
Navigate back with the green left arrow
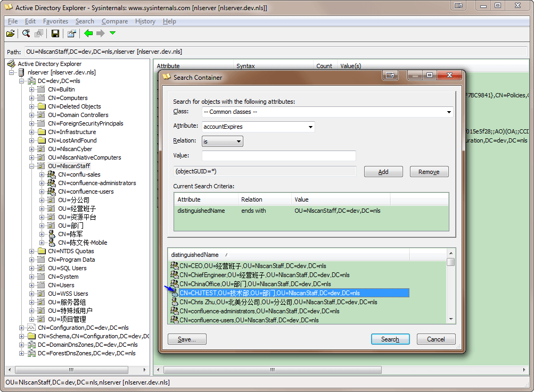pyautogui.click(x=88, y=34)
